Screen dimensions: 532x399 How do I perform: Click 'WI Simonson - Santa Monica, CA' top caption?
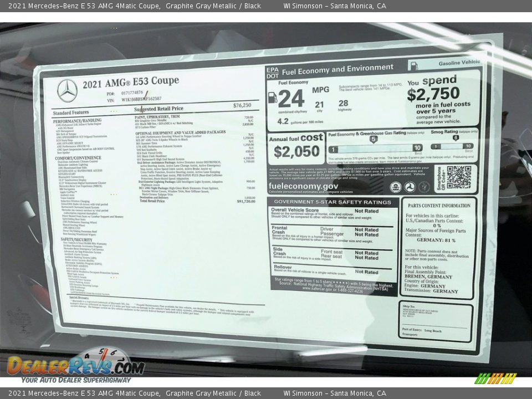tap(335, 6)
